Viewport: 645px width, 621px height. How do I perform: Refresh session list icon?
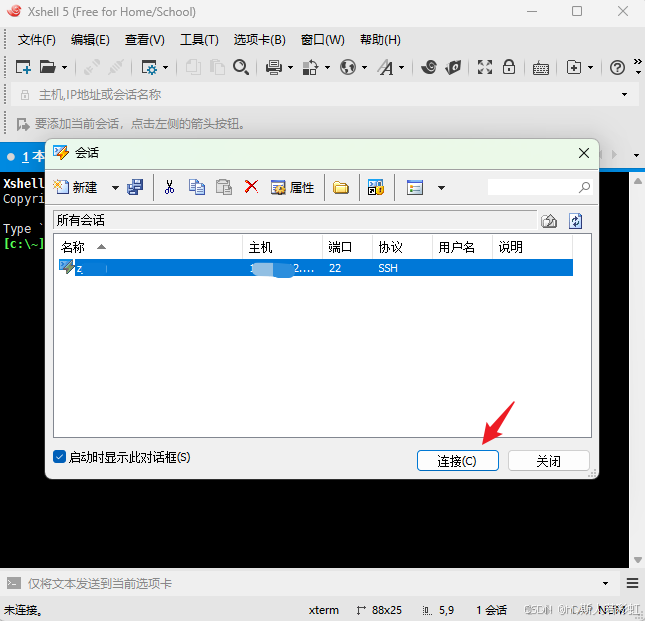[x=575, y=221]
